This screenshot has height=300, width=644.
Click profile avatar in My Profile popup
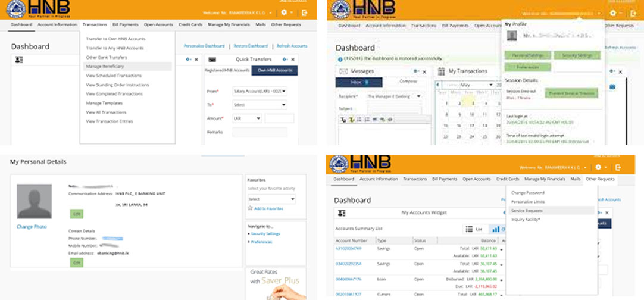click(512, 36)
